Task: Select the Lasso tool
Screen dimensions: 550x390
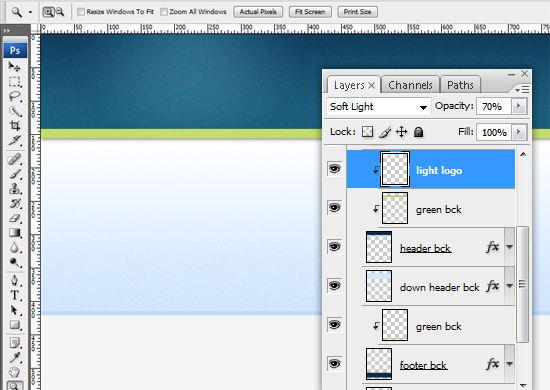Action: [14, 96]
